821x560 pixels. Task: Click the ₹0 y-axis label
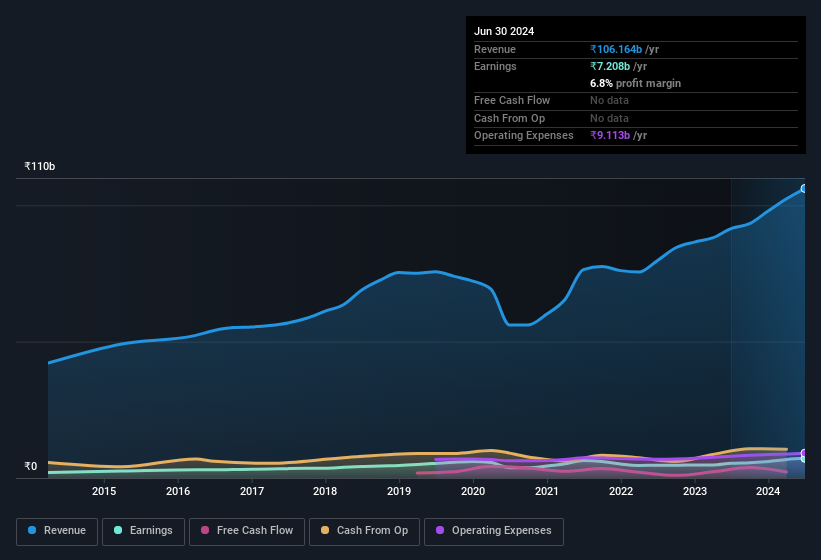(30, 466)
